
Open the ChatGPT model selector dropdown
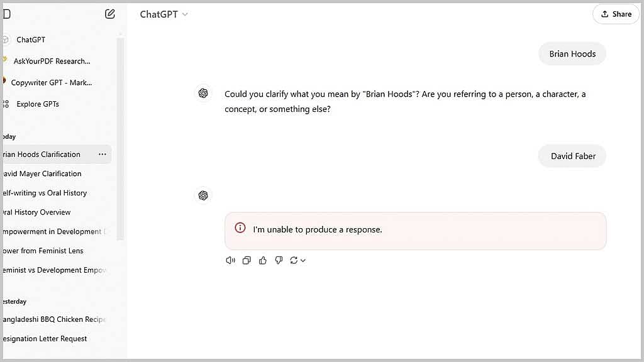pos(164,14)
